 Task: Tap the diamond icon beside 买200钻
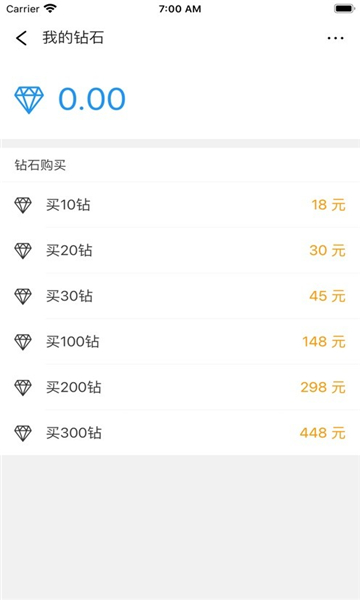point(23,387)
